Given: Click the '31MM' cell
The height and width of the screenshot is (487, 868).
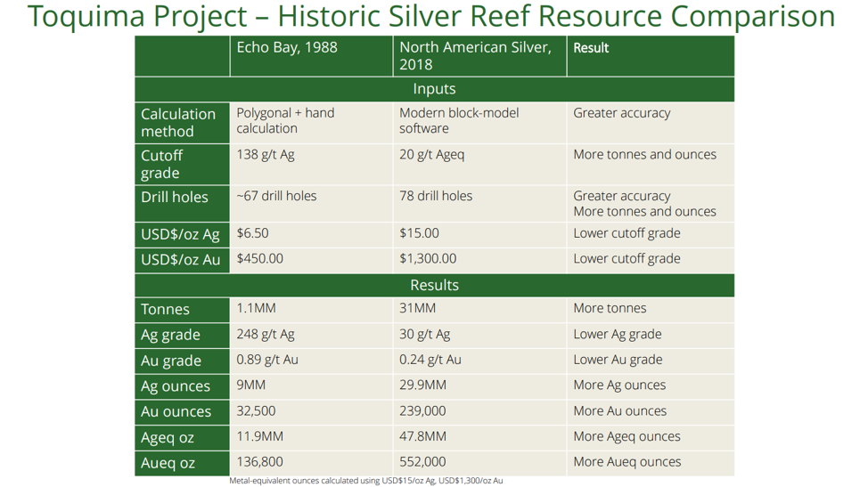Looking at the screenshot, I should [x=480, y=310].
